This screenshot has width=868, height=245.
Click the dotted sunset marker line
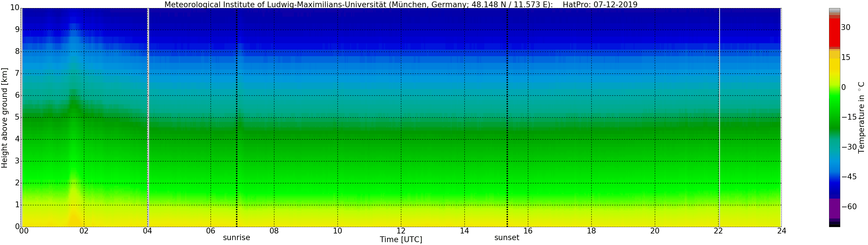[x=507, y=118]
